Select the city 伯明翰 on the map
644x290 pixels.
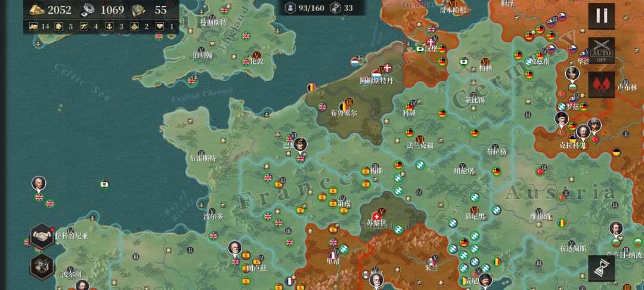click(203, 55)
